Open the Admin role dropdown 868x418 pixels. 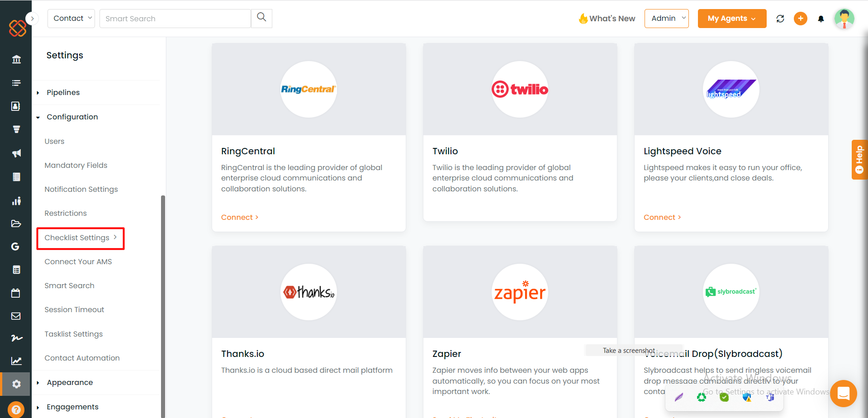click(667, 19)
